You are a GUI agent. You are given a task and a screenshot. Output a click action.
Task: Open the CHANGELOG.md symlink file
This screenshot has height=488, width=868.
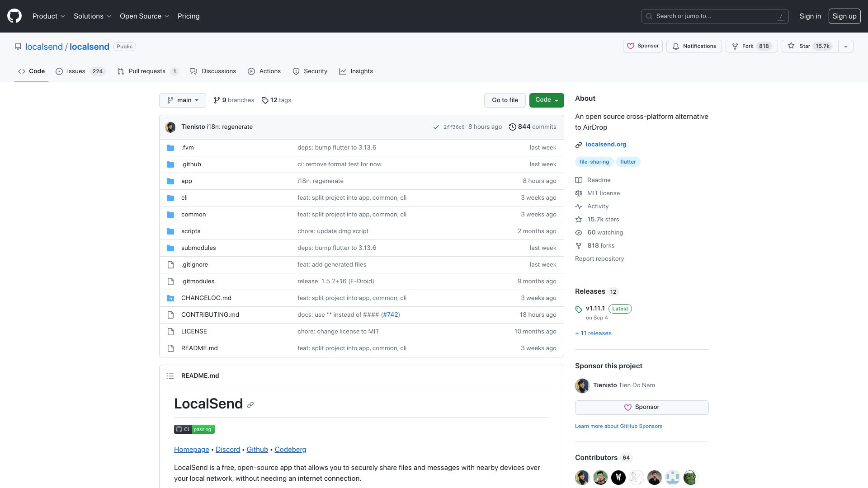click(206, 298)
